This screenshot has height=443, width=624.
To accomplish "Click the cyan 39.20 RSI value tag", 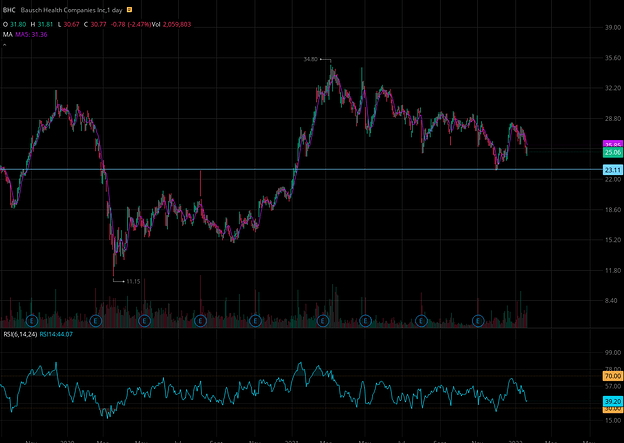I will coord(613,402).
